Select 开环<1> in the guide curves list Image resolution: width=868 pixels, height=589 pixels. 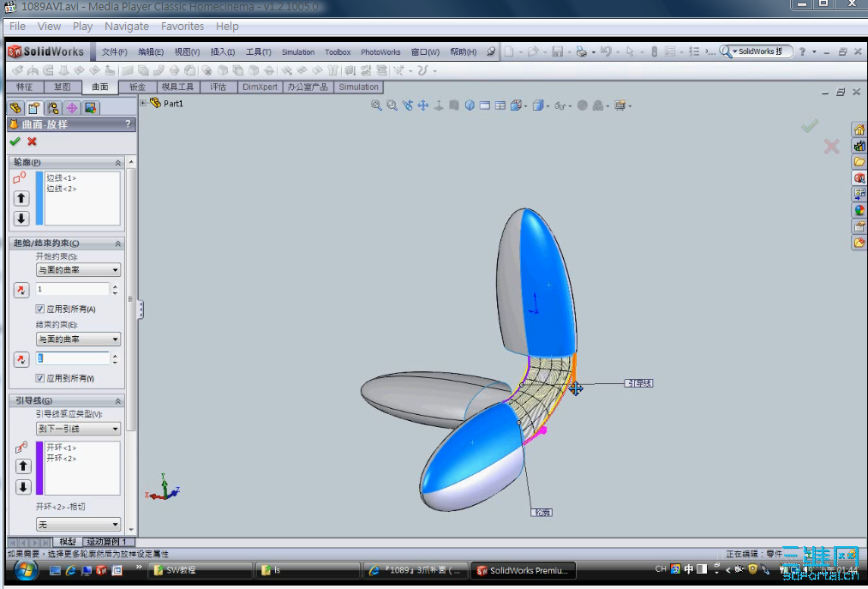[x=62, y=448]
